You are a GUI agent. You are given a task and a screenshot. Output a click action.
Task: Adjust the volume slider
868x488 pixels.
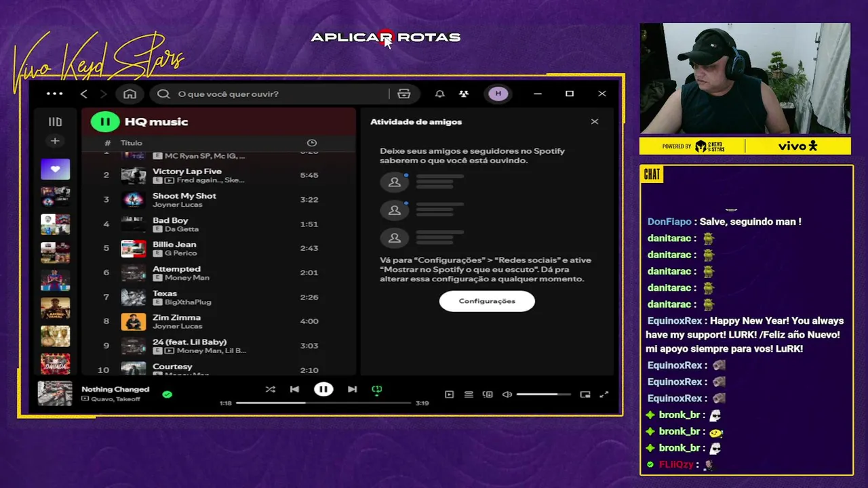pyautogui.click(x=544, y=394)
